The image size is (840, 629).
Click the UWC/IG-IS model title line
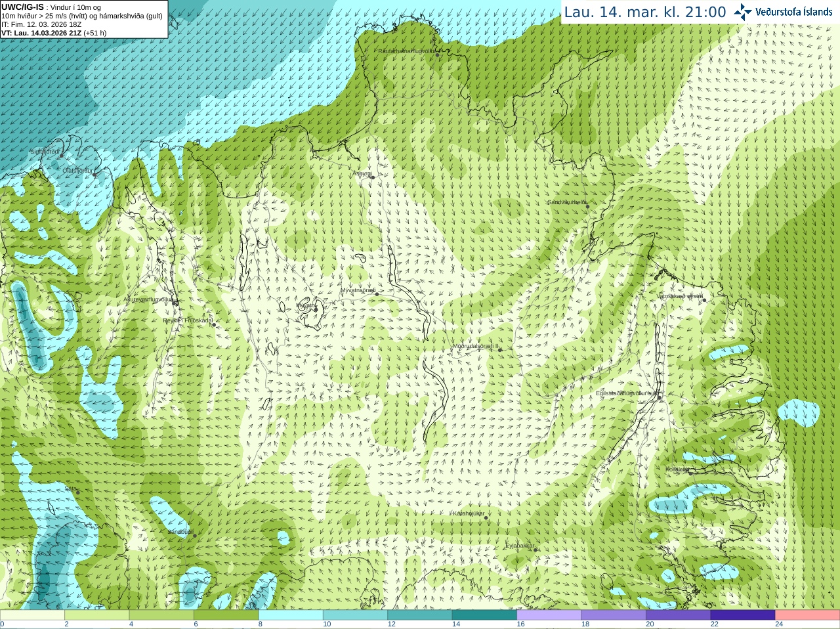51,7
